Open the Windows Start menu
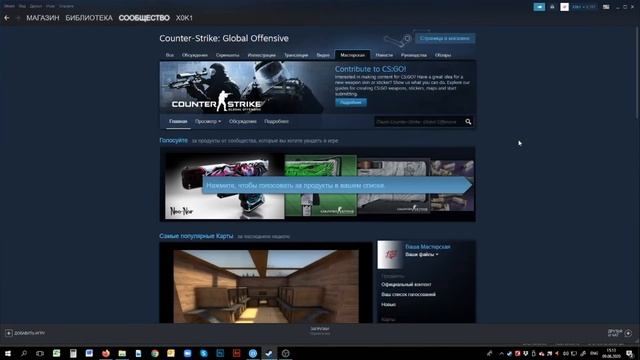Screen dimensions: 640x360 pyautogui.click(x=7, y=353)
